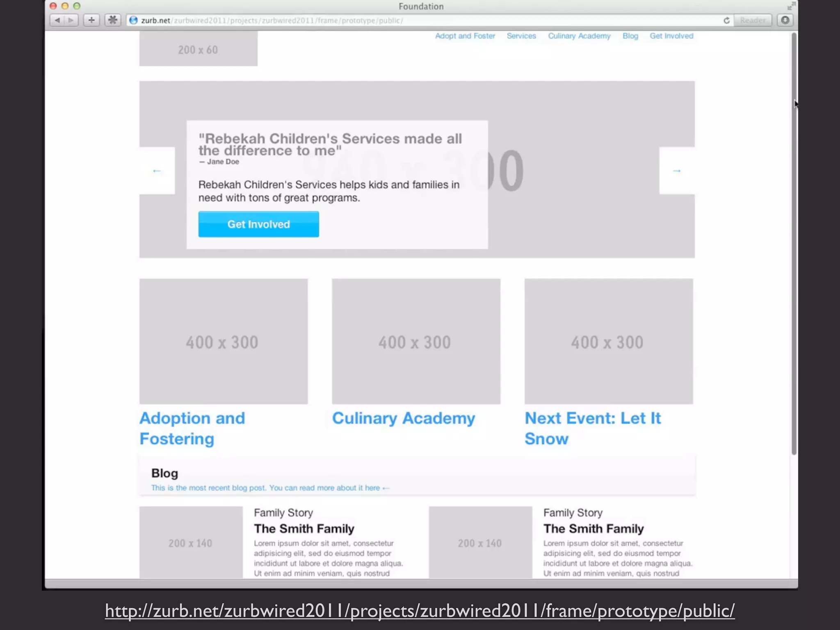Screen dimensions: 840x630
Task: Go forward with Safari forward arrow
Action: (x=71, y=20)
